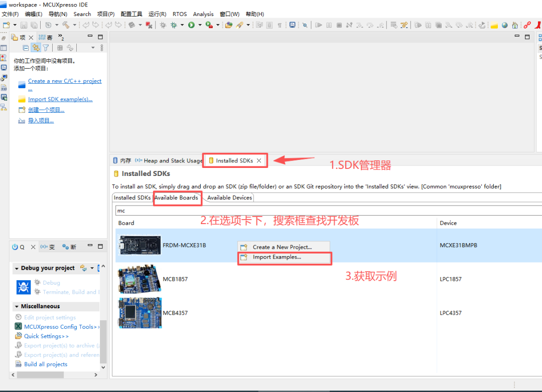Image resolution: width=542 pixels, height=392 pixels.
Task: Click the Resume debug toolbar icon
Action: [x=319, y=25]
